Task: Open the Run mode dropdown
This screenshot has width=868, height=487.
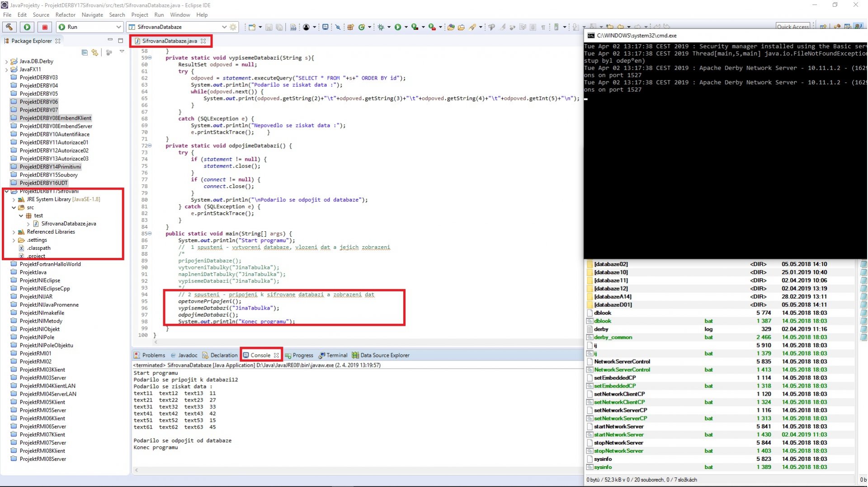Action: [118, 27]
